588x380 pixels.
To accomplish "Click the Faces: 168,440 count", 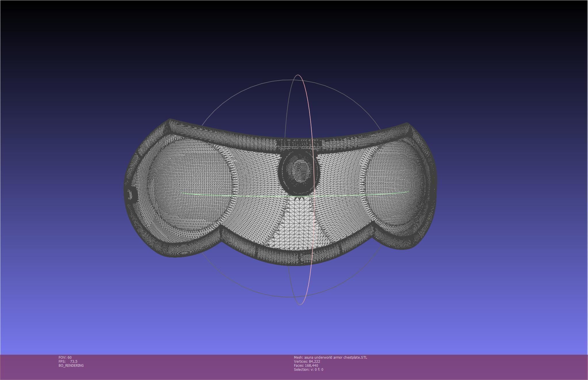I will pos(306,366).
